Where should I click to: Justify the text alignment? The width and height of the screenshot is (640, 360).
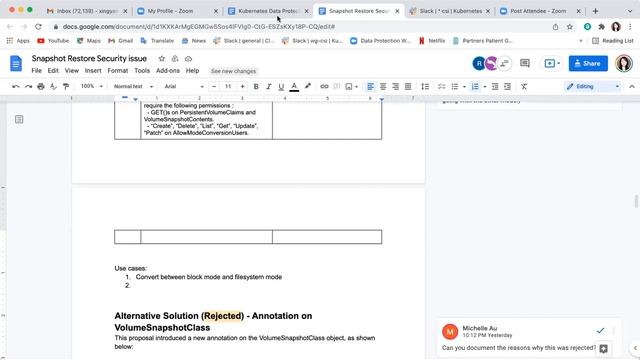click(x=408, y=87)
